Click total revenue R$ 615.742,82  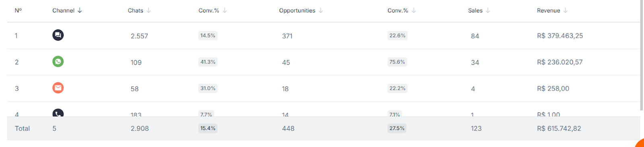coord(559,128)
